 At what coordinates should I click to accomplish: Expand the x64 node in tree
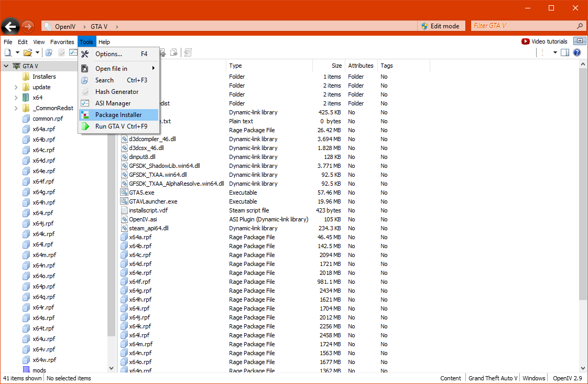pos(16,98)
